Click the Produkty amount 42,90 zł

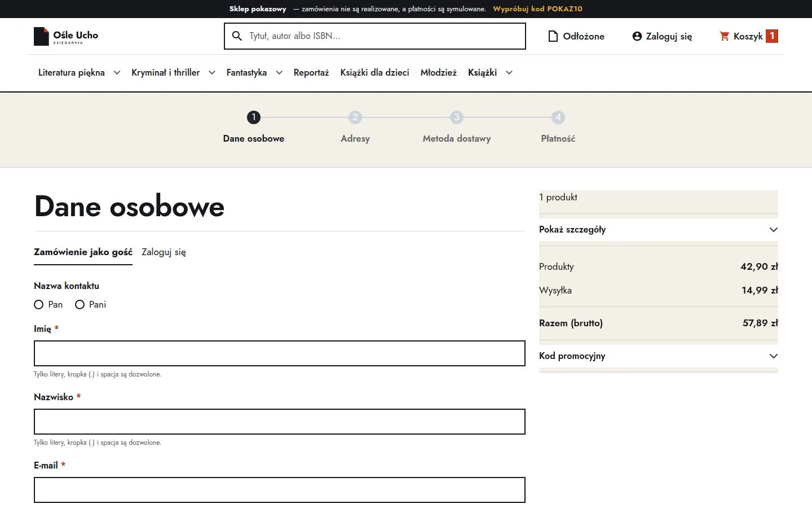coord(759,267)
